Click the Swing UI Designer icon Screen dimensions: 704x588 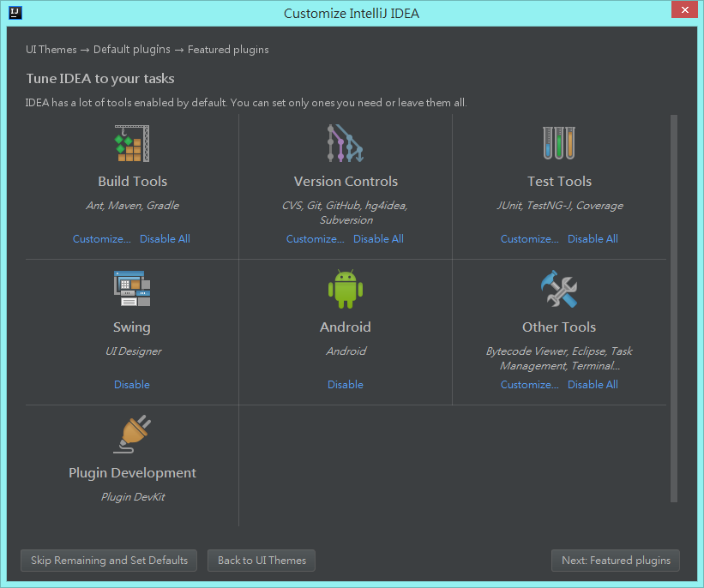point(132,289)
